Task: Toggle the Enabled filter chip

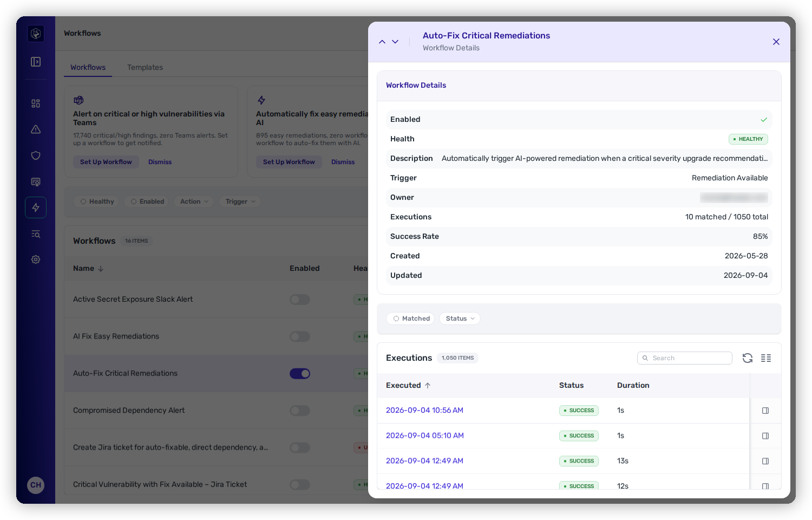Action: pos(147,201)
